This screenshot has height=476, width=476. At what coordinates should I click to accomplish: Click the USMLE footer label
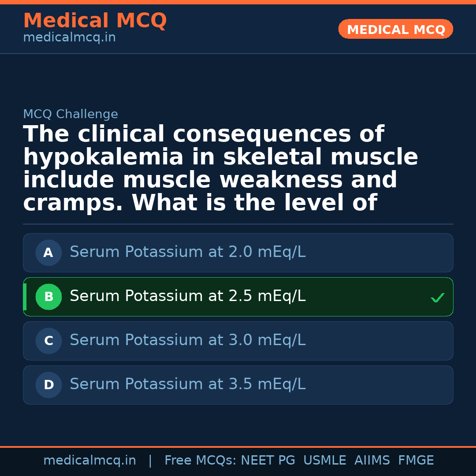click(324, 461)
